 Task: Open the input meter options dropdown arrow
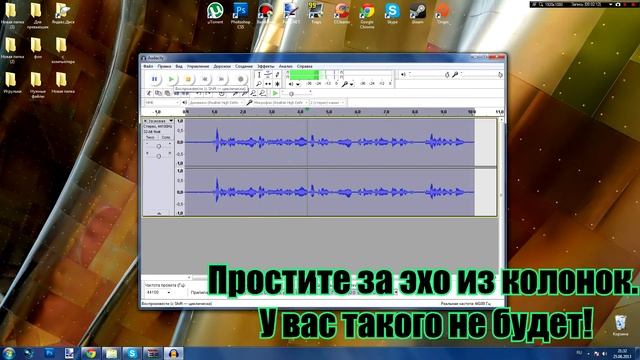coord(352,84)
